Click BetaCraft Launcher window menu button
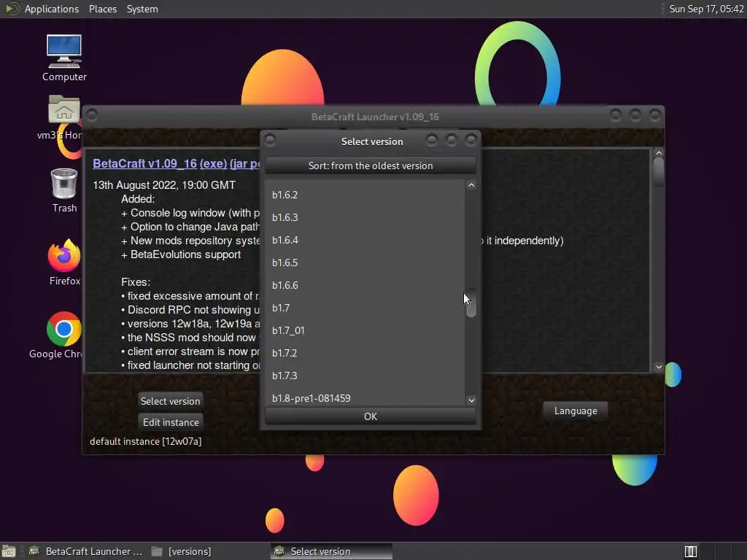747x560 pixels. point(91,115)
